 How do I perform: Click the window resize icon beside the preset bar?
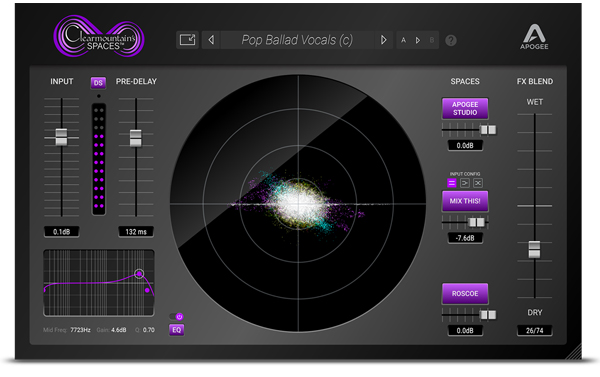coord(188,40)
